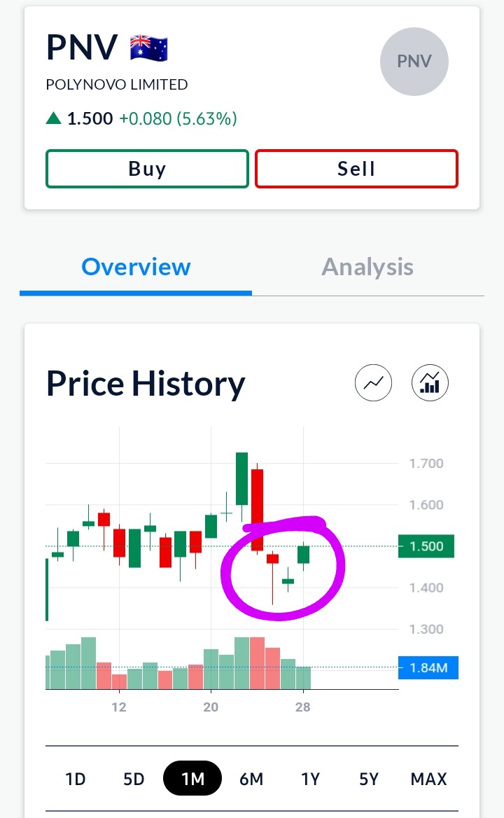Click the tall red candlestick near 1.700

coord(257,508)
